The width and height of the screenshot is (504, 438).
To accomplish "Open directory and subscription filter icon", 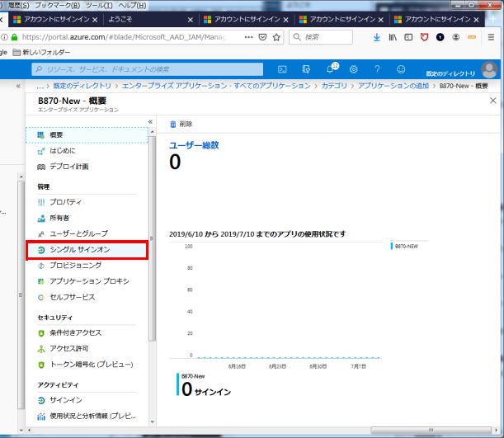I will pos(306,69).
